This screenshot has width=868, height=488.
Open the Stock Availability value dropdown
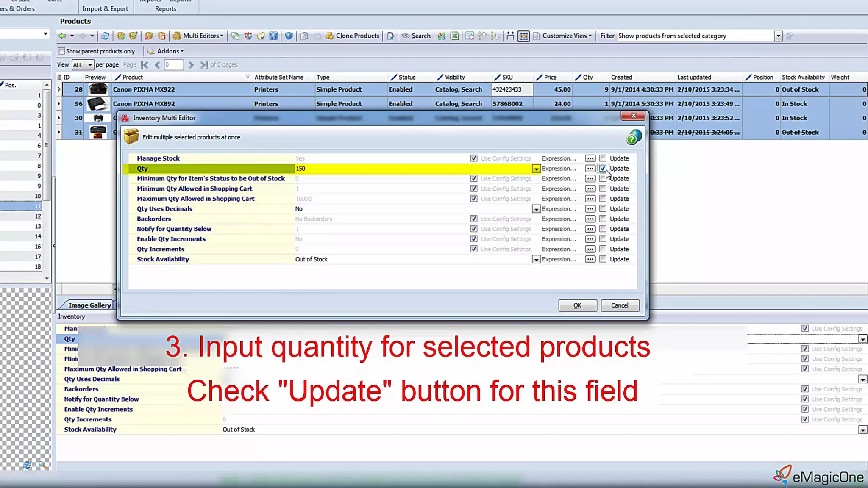point(536,260)
